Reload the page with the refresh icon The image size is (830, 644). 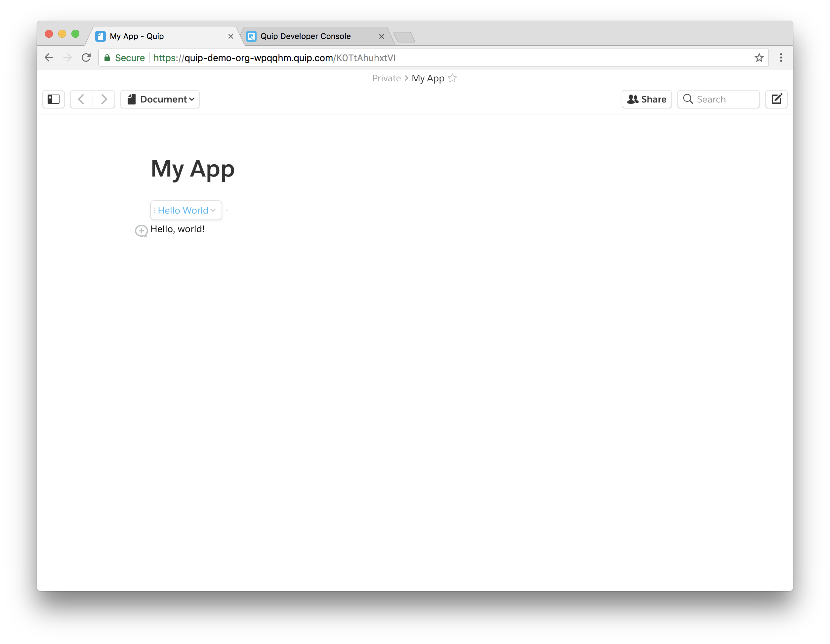click(86, 58)
